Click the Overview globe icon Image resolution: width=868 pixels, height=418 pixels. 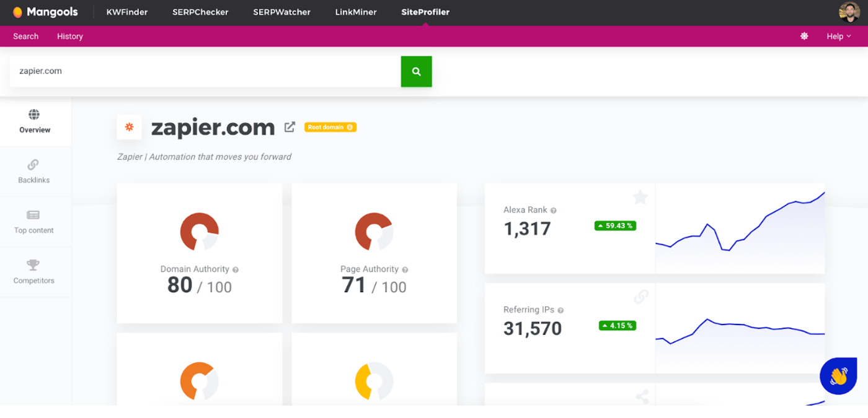34,114
